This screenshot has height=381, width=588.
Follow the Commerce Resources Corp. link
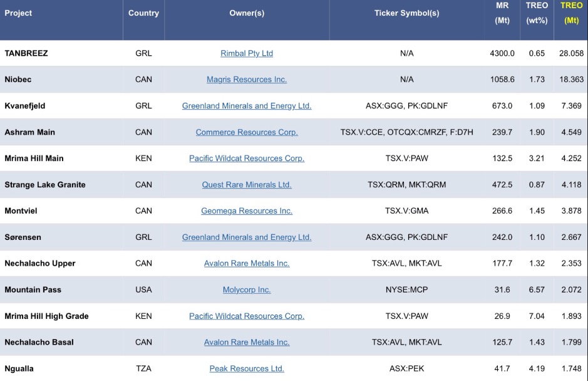(247, 132)
